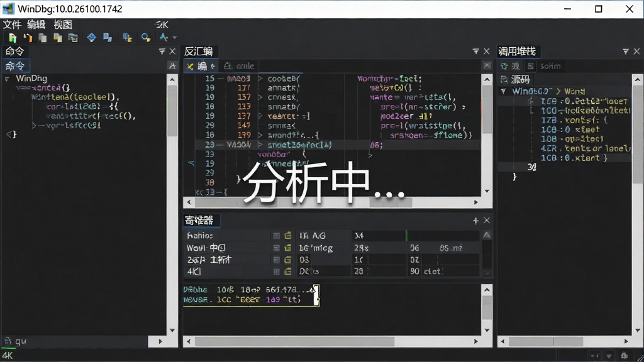The width and height of the screenshot is (644, 362).
Task: Switch to the emle tab in disassembly
Action: (240, 65)
